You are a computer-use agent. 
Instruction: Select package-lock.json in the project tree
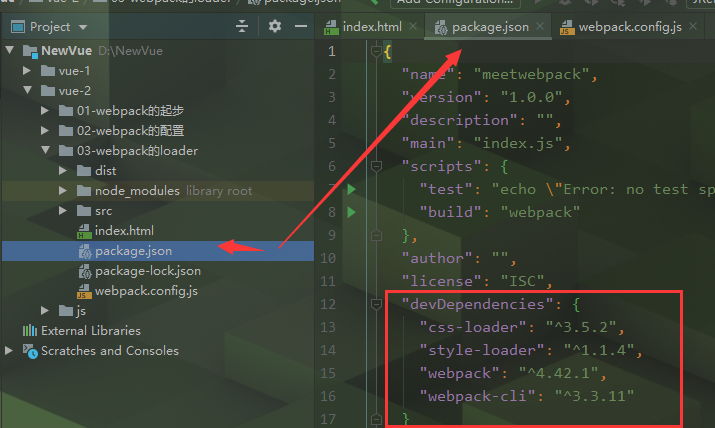click(158, 271)
